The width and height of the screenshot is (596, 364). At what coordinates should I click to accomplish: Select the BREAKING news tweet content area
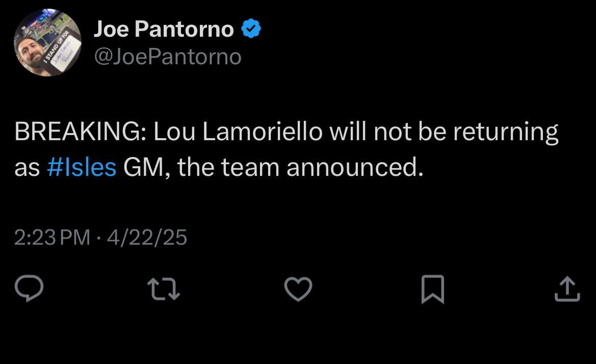pyautogui.click(x=286, y=132)
